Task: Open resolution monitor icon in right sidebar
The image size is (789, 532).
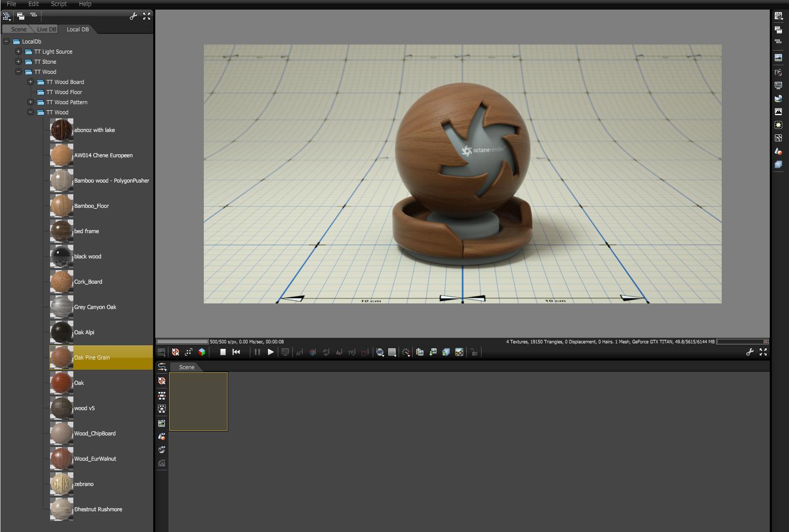Action: click(x=778, y=85)
